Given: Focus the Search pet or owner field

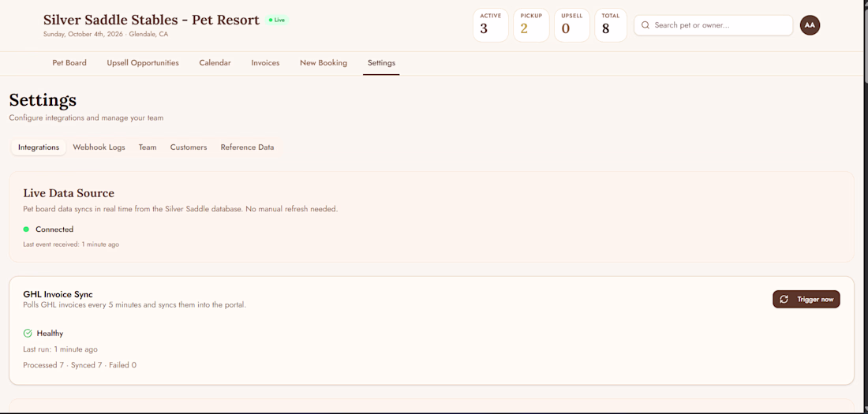Looking at the screenshot, I should (713, 25).
